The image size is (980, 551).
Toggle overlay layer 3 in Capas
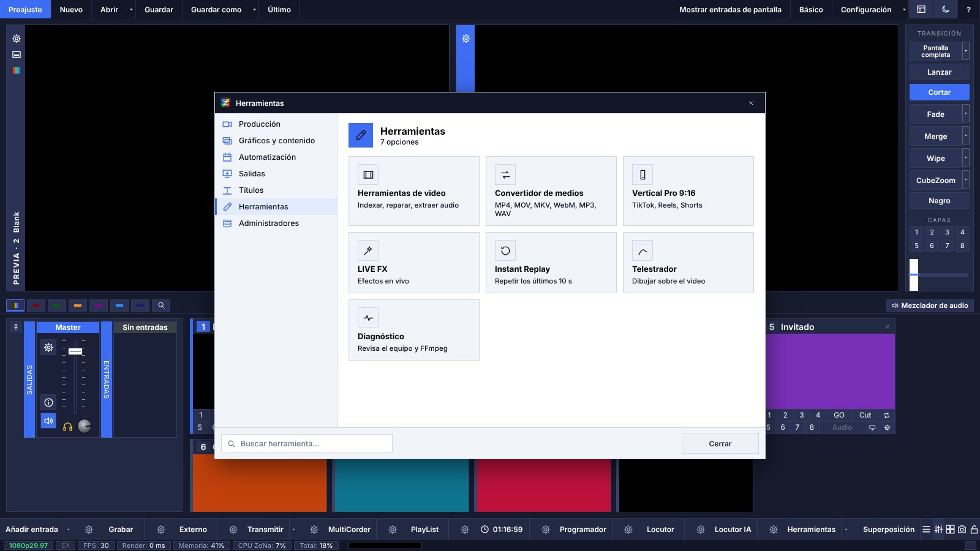pos(947,232)
